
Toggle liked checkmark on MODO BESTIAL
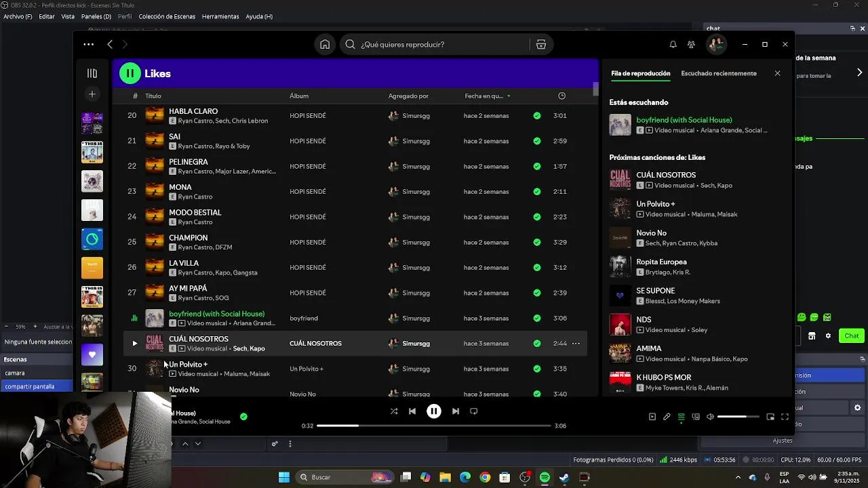(537, 217)
